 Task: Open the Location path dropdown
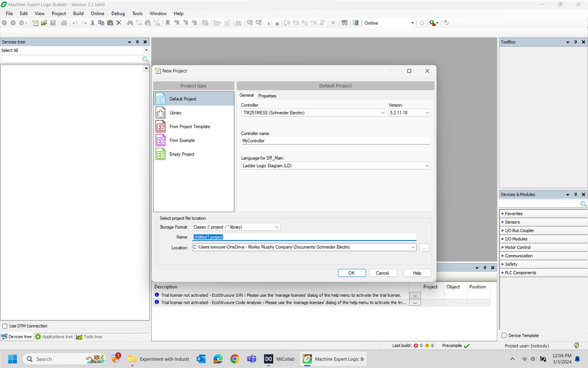(x=413, y=247)
